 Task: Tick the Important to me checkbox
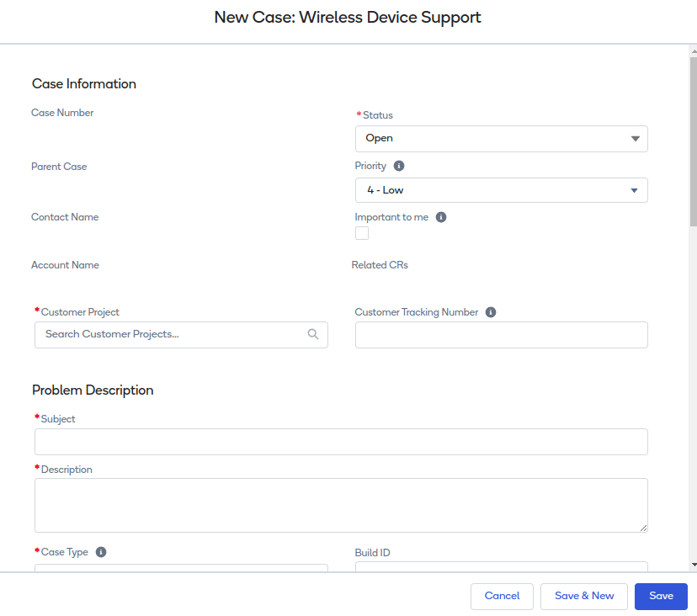tap(362, 233)
